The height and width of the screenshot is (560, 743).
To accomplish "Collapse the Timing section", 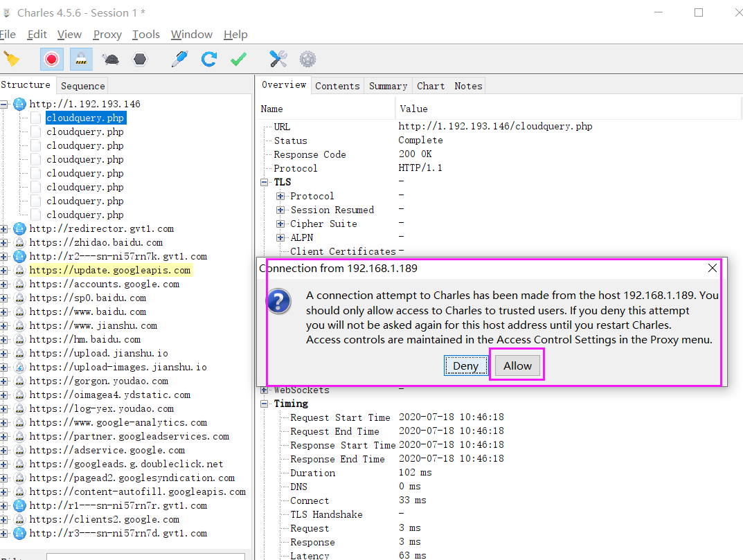I will [264, 404].
